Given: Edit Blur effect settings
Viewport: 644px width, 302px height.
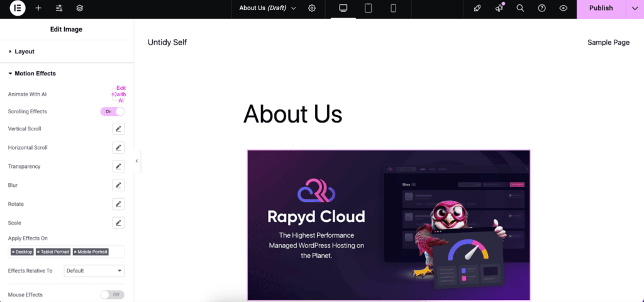Looking at the screenshot, I should [118, 186].
